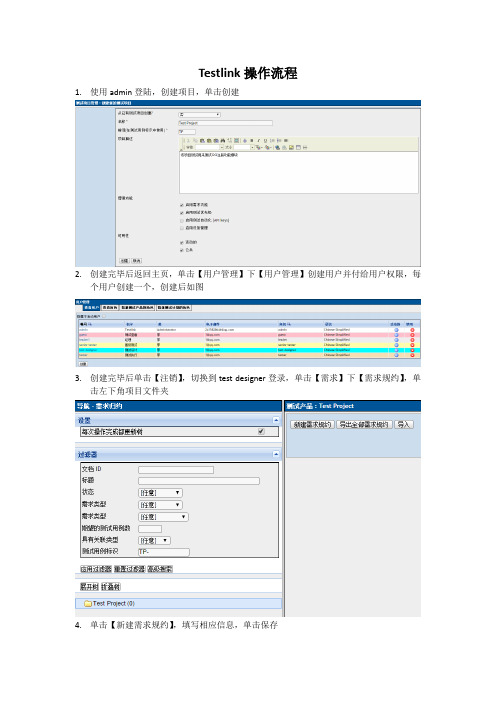The width and height of the screenshot is (496, 702).
Task: Click the 展开树 button
Action: (x=89, y=586)
